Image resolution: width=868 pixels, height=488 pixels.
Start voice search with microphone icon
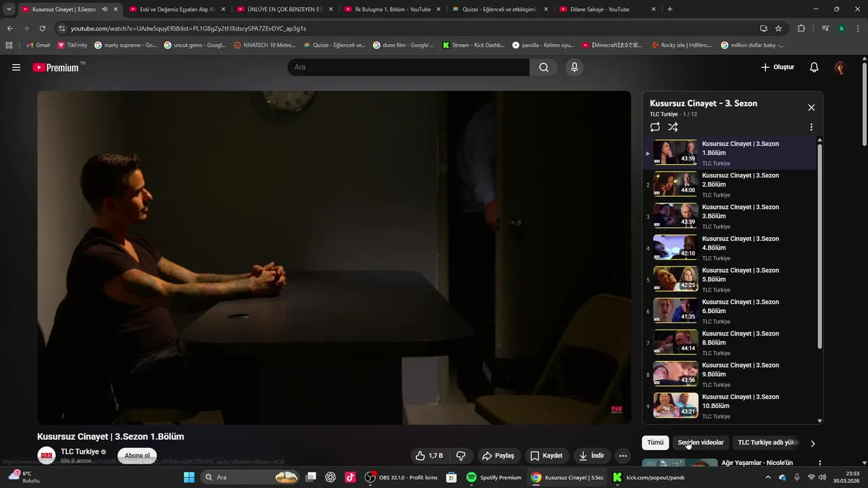click(574, 67)
